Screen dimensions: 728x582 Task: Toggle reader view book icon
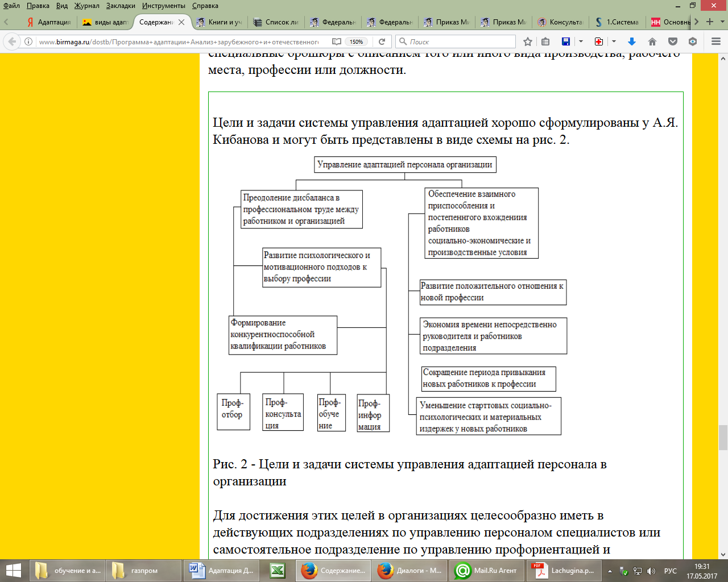tap(337, 41)
